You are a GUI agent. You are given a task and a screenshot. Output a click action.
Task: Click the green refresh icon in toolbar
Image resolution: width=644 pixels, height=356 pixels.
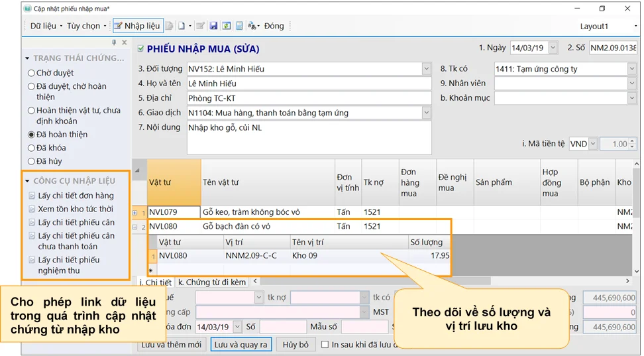pyautogui.click(x=226, y=26)
